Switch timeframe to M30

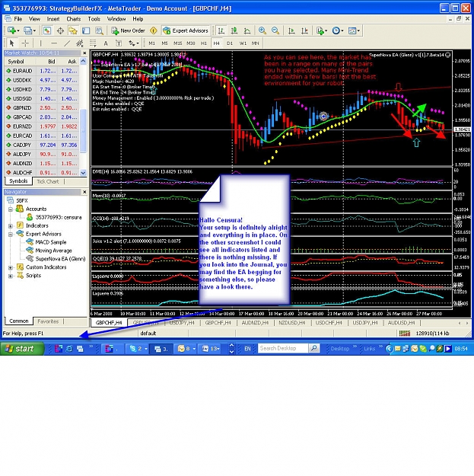point(191,43)
